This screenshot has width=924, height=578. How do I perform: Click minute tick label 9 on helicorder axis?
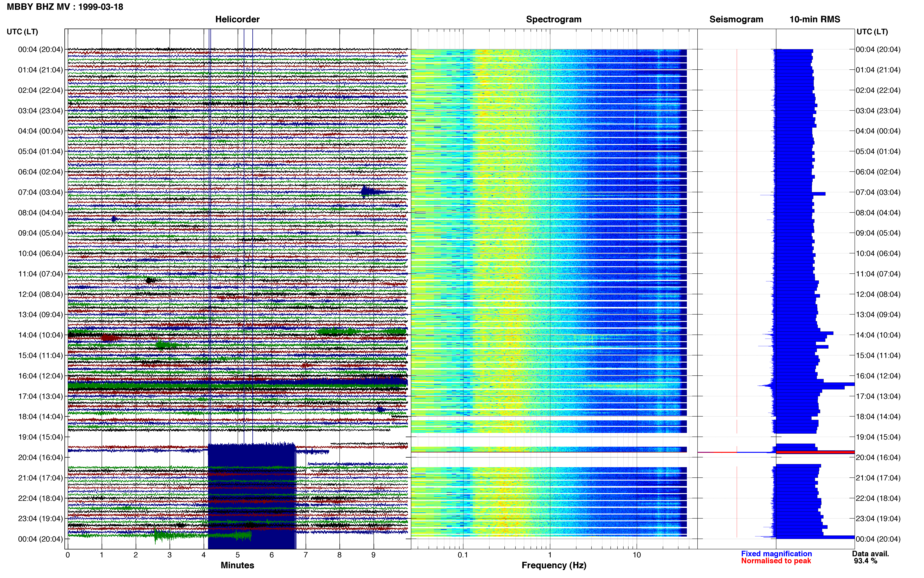click(x=373, y=555)
